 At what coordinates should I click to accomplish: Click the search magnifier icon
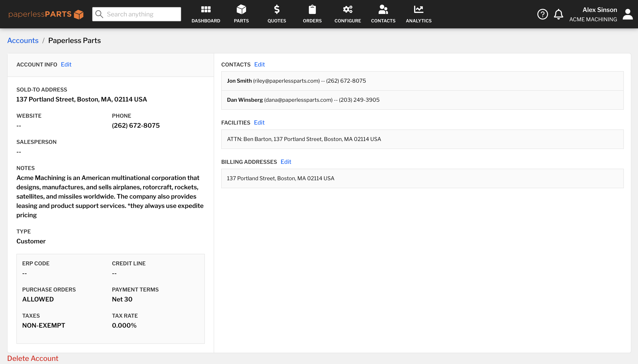[x=99, y=14]
